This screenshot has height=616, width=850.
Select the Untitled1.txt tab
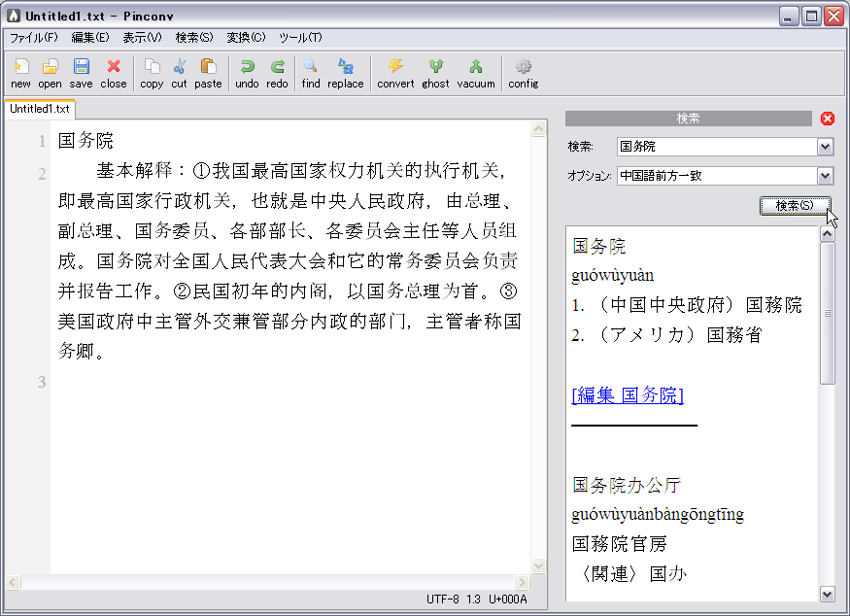(40, 109)
